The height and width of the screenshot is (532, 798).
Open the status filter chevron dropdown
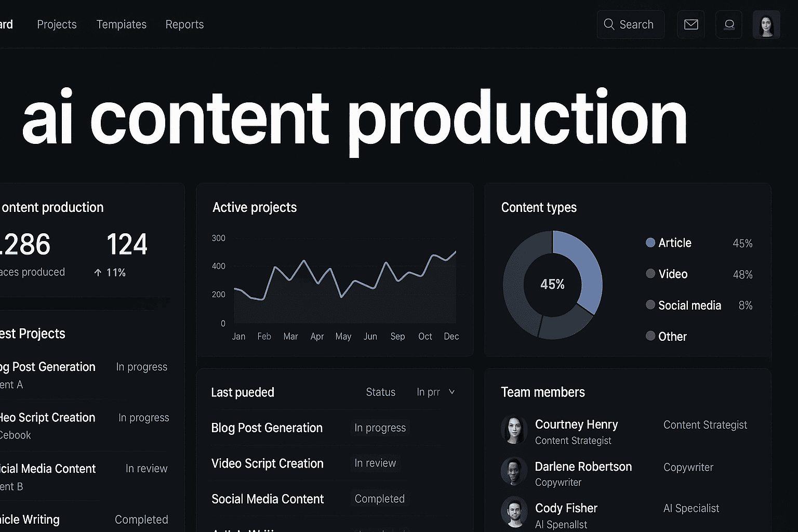tap(451, 392)
